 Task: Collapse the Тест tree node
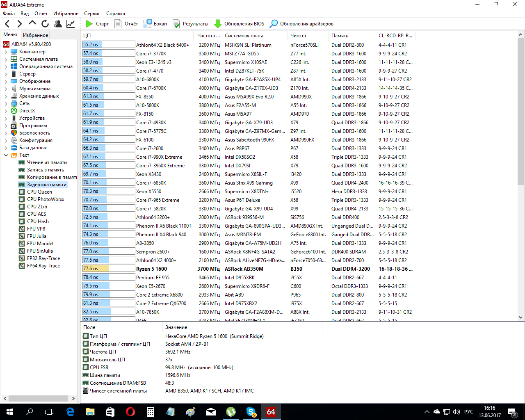6,155
